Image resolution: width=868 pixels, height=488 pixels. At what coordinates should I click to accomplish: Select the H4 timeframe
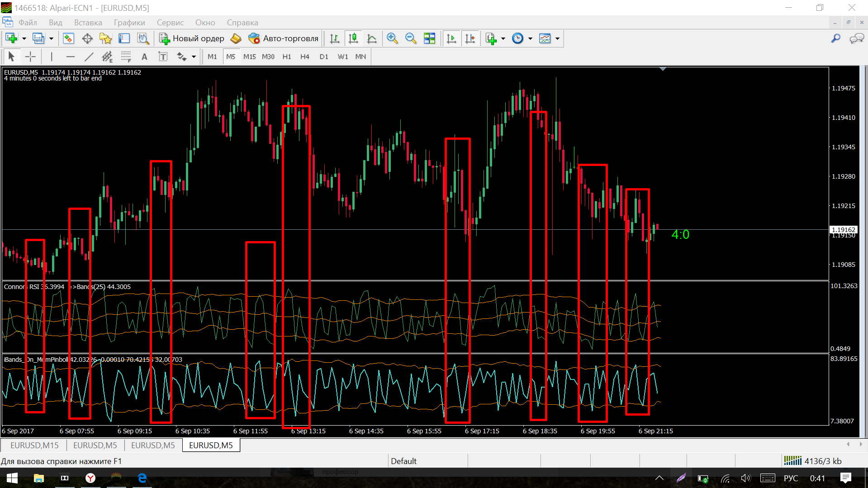[x=305, y=57]
